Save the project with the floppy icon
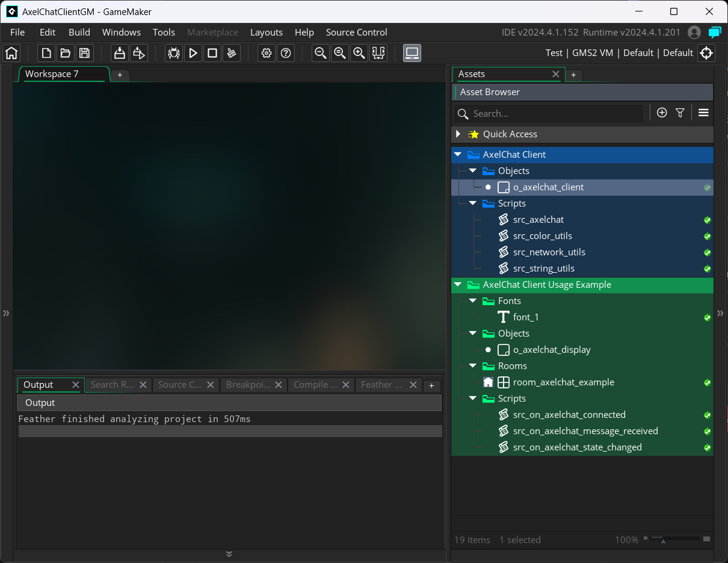Screen dimensions: 728x563 85,53
